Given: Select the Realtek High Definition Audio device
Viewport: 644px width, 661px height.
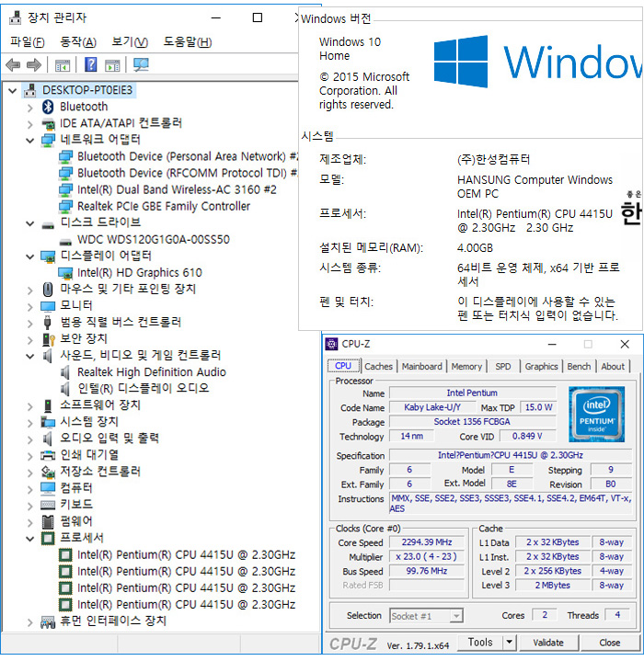Looking at the screenshot, I should pos(151,372).
